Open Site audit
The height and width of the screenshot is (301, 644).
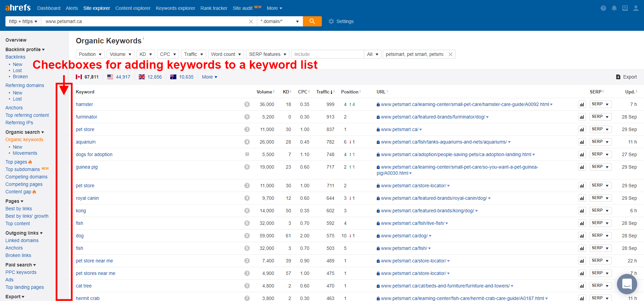coord(243,8)
